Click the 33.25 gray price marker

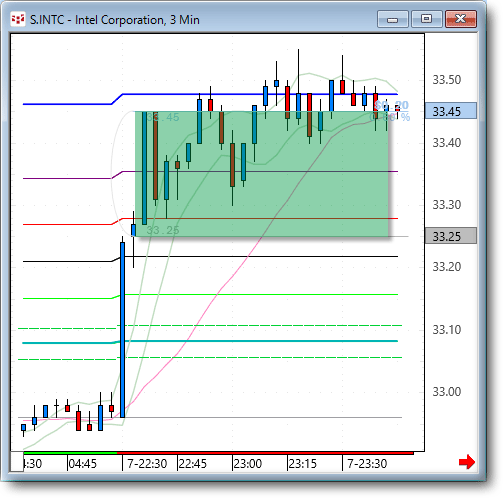[451, 236]
